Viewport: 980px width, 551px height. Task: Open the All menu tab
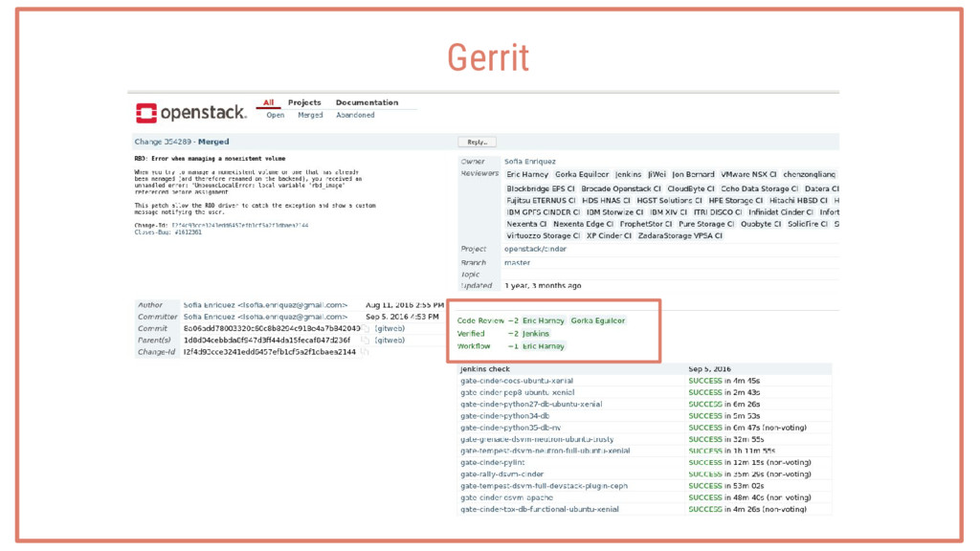point(268,102)
